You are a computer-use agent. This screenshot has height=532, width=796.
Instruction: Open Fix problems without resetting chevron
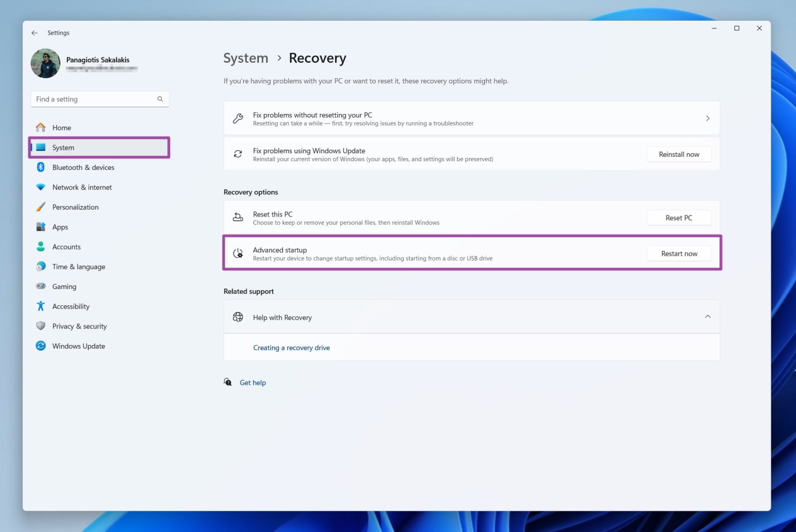[x=707, y=119]
